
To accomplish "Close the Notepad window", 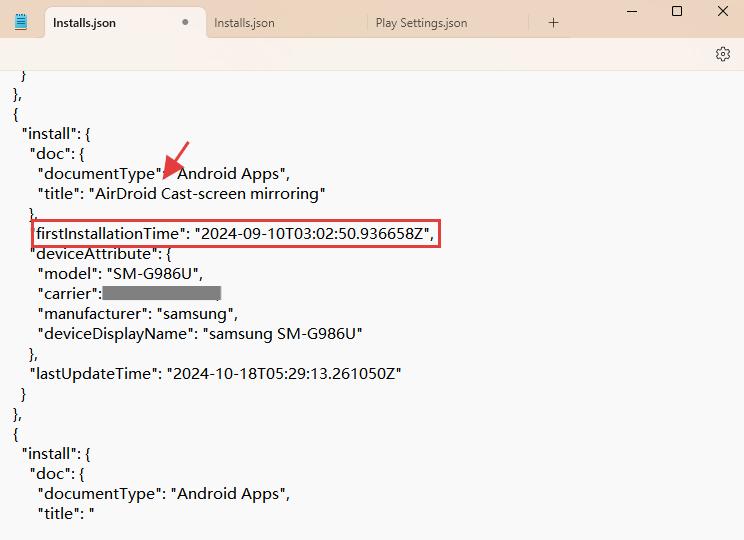I will tap(723, 11).
